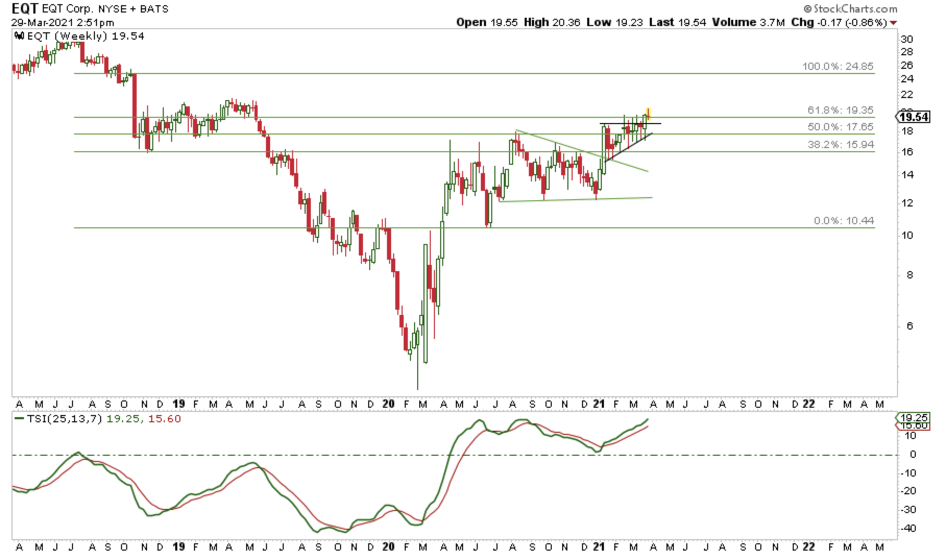This screenshot has width=946, height=560.
Task: Click the boxed 19.25 tag on TSI axis
Action: pyautogui.click(x=913, y=417)
